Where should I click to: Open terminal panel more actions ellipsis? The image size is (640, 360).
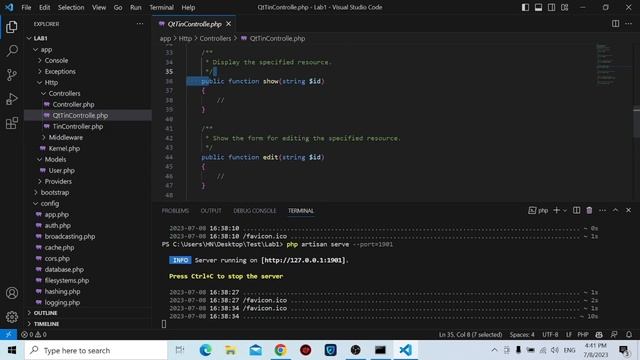[x=602, y=210]
